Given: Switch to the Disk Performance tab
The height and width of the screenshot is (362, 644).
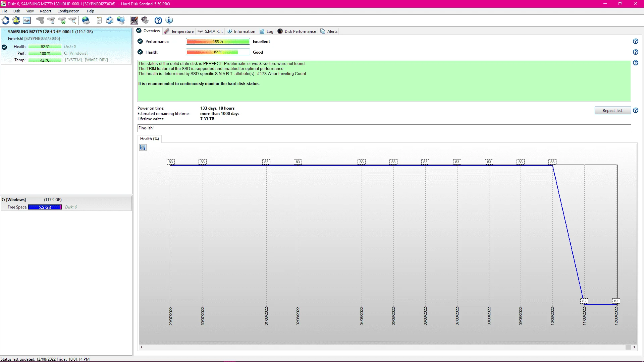Looking at the screenshot, I should click(297, 32).
